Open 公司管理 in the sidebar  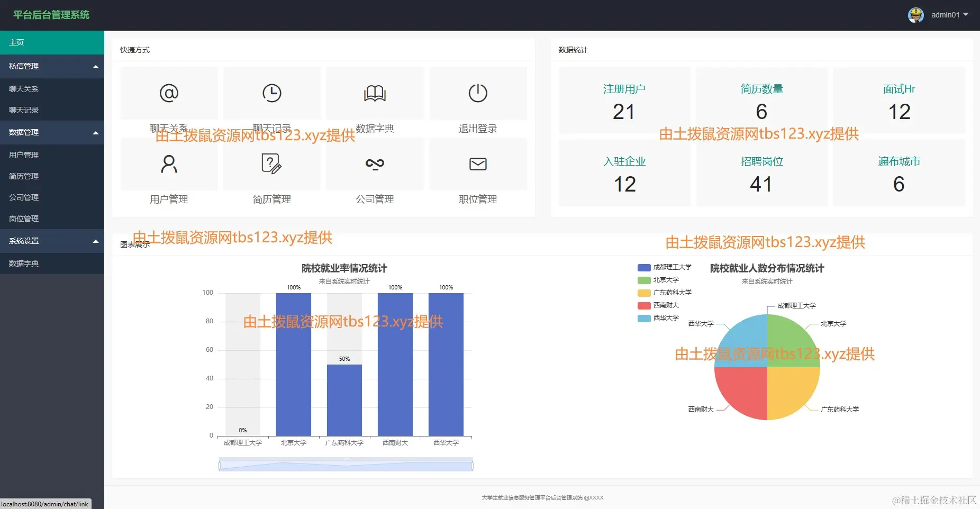(x=52, y=197)
